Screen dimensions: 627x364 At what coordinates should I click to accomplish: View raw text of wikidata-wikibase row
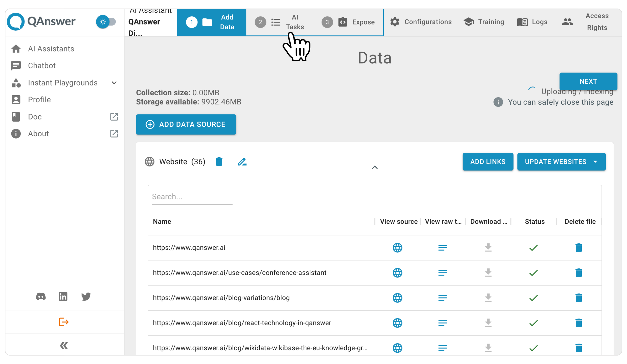[x=443, y=348]
